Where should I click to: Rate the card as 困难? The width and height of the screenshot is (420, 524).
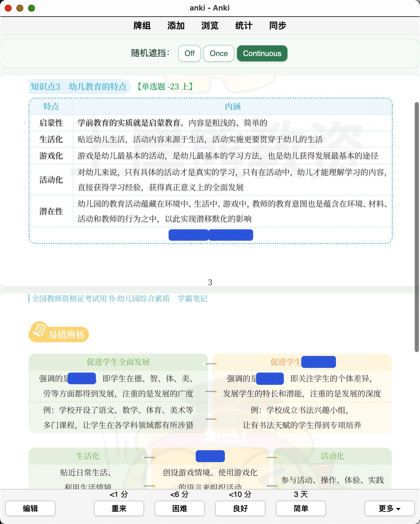[180, 508]
